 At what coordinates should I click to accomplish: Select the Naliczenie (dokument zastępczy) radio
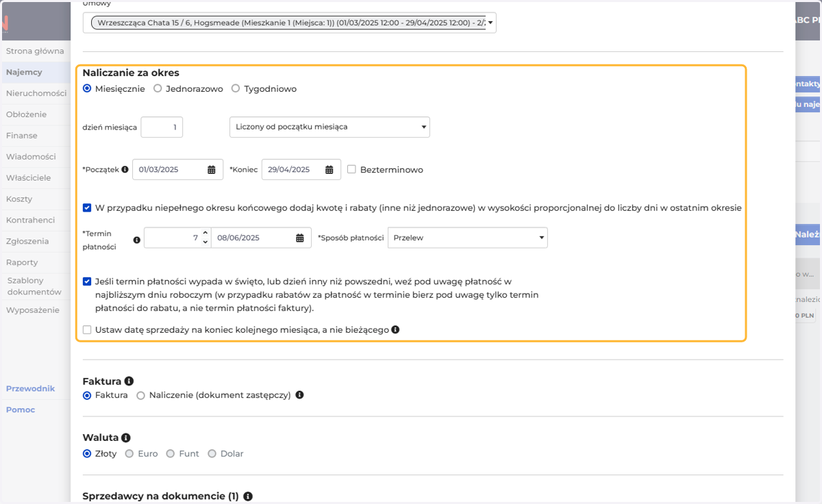click(x=141, y=395)
